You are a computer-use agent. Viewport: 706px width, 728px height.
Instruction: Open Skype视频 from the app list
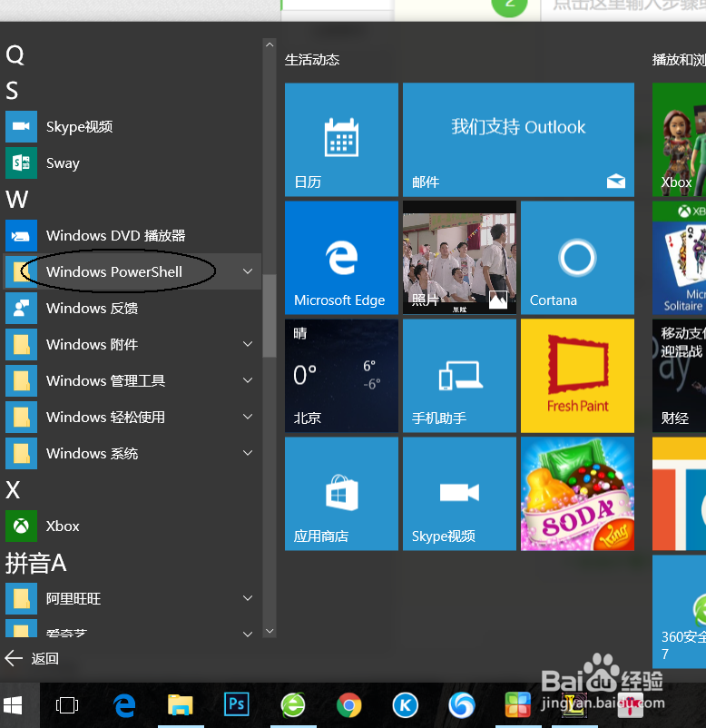pyautogui.click(x=132, y=126)
